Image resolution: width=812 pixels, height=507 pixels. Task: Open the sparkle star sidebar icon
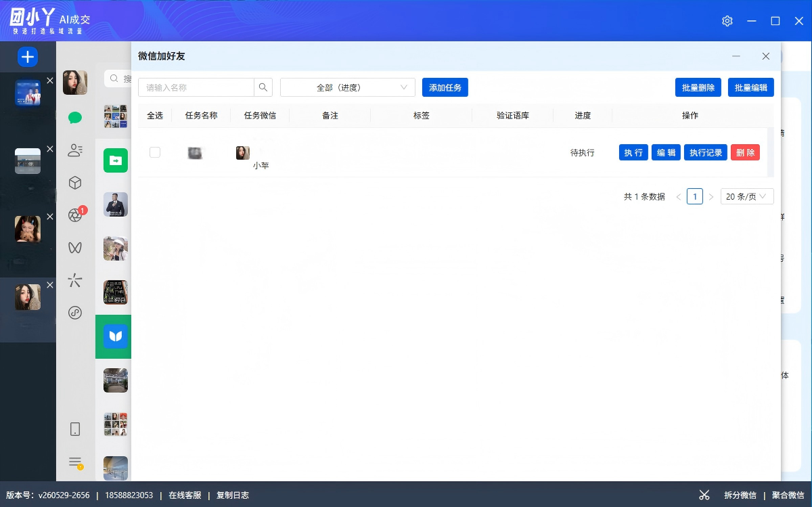[x=75, y=280]
